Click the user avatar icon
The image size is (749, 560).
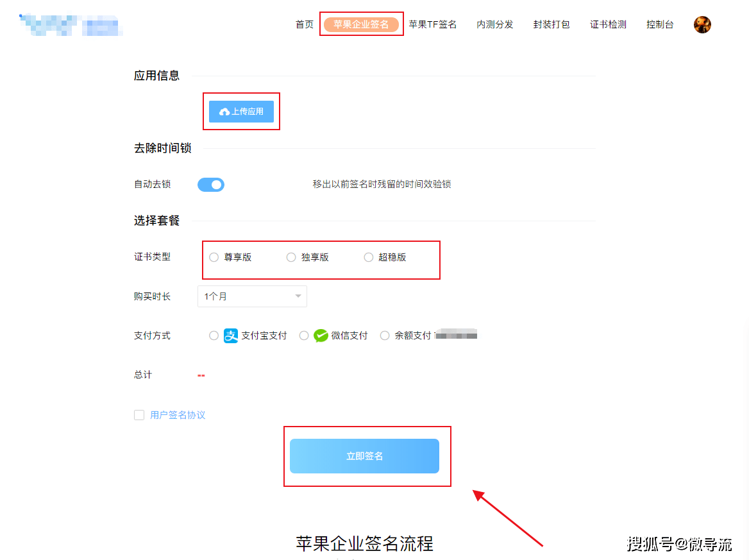tap(702, 25)
